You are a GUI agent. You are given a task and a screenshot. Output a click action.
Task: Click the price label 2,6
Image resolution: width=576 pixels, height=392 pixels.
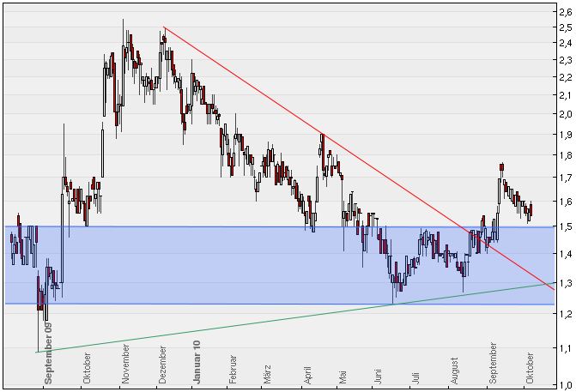click(x=566, y=12)
